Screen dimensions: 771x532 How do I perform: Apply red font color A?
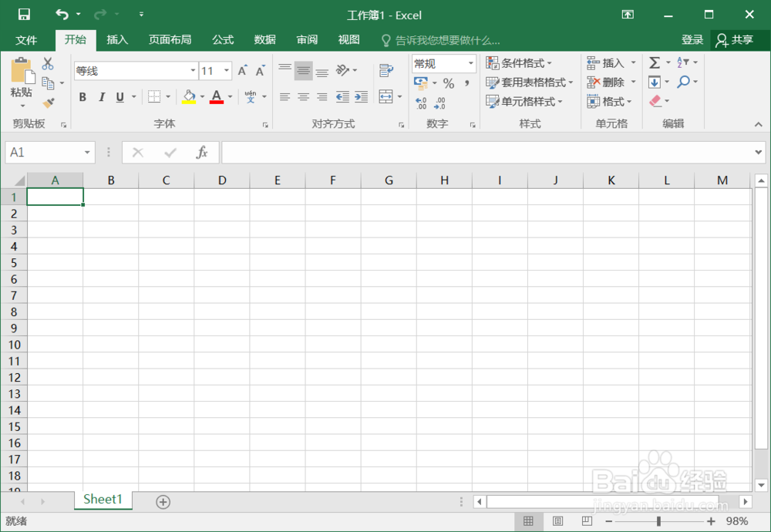click(217, 96)
